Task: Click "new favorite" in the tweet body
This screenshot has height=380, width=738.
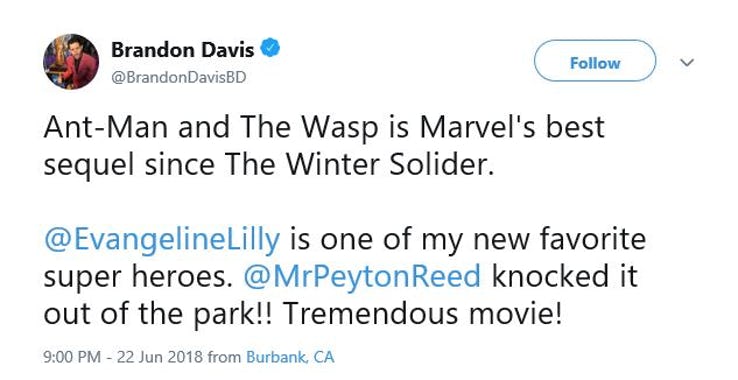Action: pyautogui.click(x=559, y=238)
